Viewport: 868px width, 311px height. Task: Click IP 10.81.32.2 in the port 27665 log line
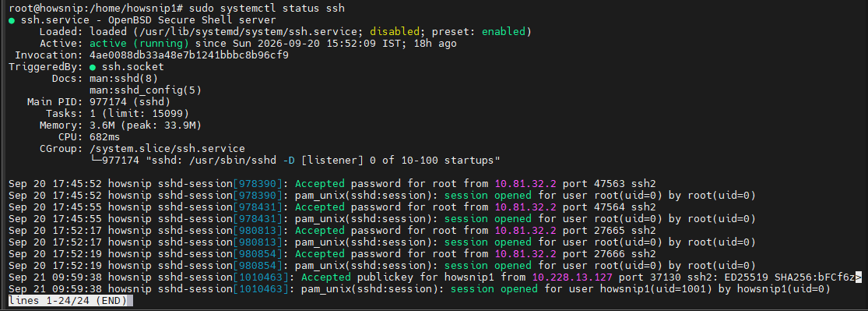[x=525, y=230]
